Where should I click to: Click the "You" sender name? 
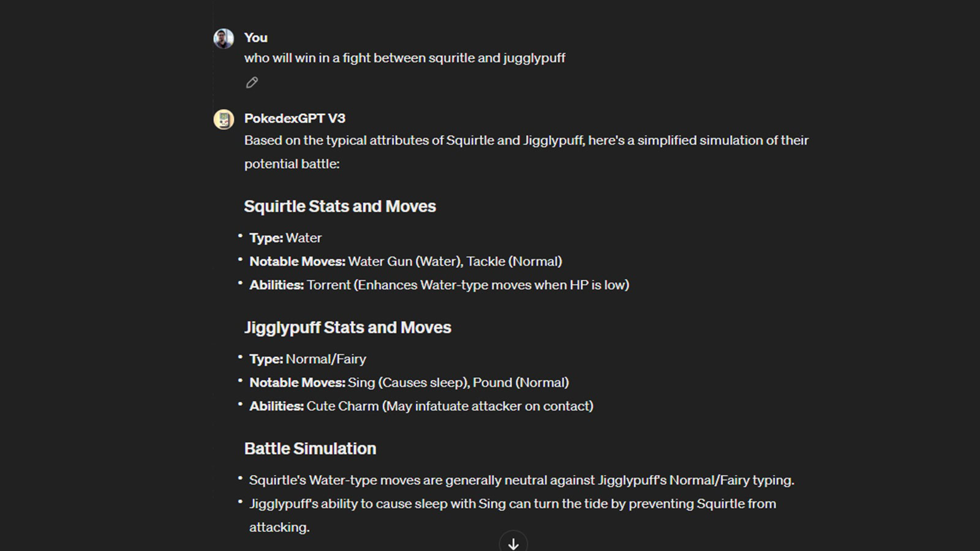[256, 38]
